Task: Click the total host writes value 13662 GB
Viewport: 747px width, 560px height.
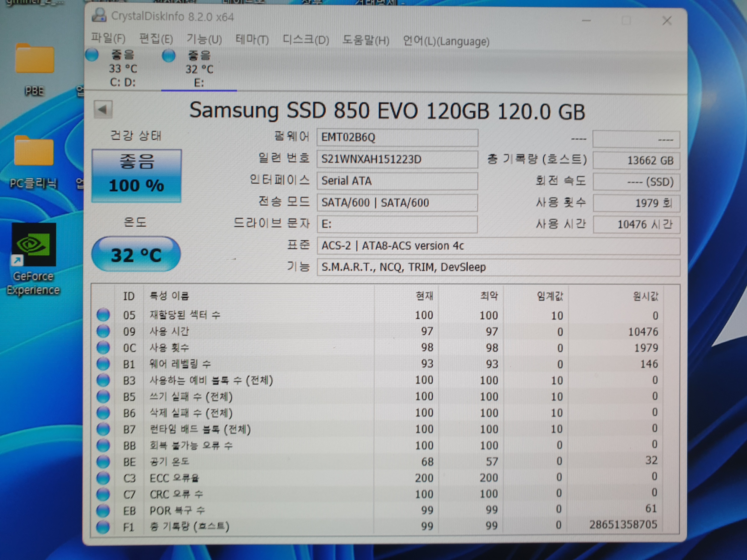Action: point(636,160)
